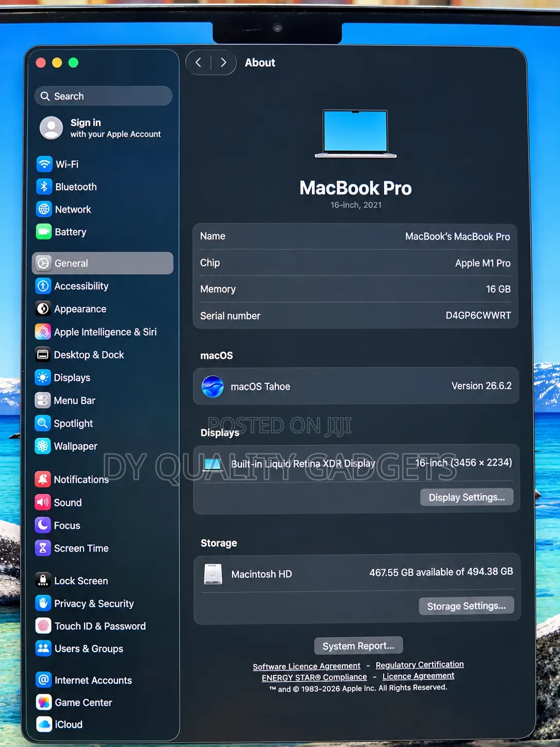
Task: Open the Licence Agreement link
Action: [x=418, y=676]
